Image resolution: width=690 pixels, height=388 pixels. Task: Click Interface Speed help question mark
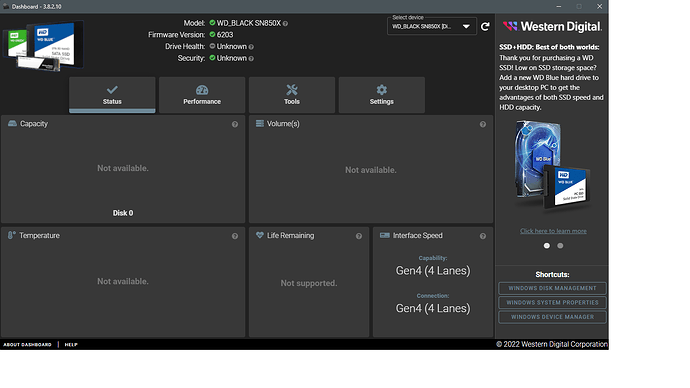click(x=483, y=236)
